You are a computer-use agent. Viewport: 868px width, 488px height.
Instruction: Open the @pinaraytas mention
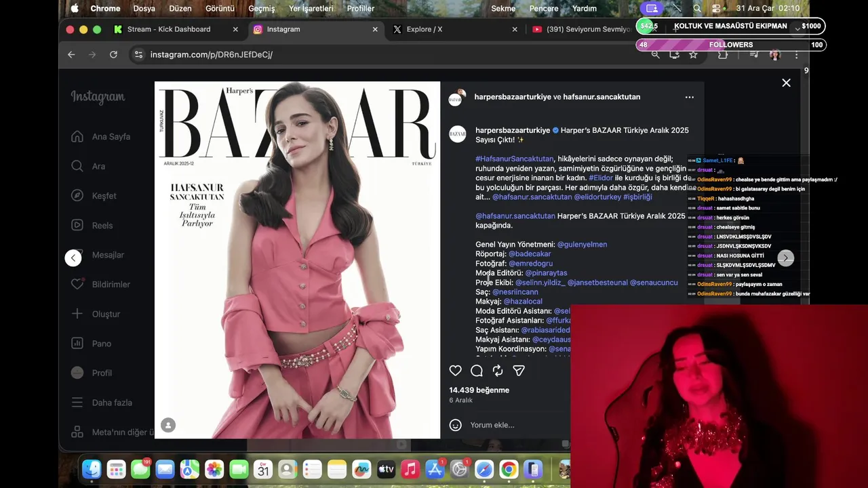(546, 272)
